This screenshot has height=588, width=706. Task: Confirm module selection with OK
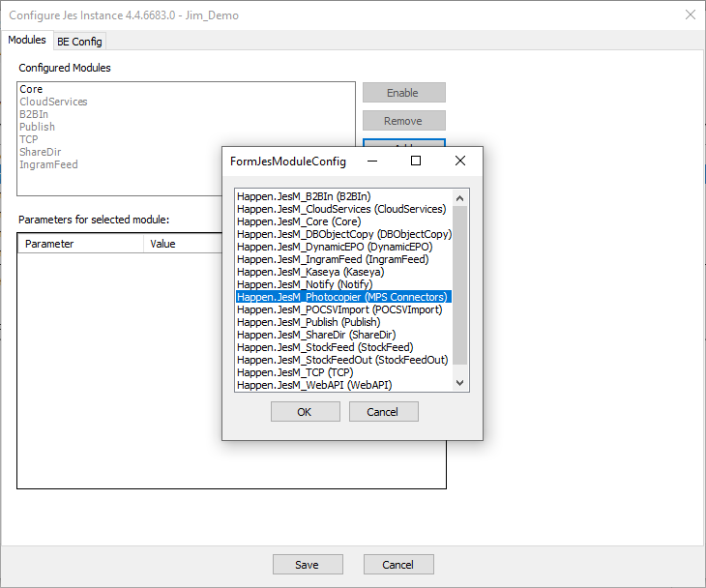[306, 412]
